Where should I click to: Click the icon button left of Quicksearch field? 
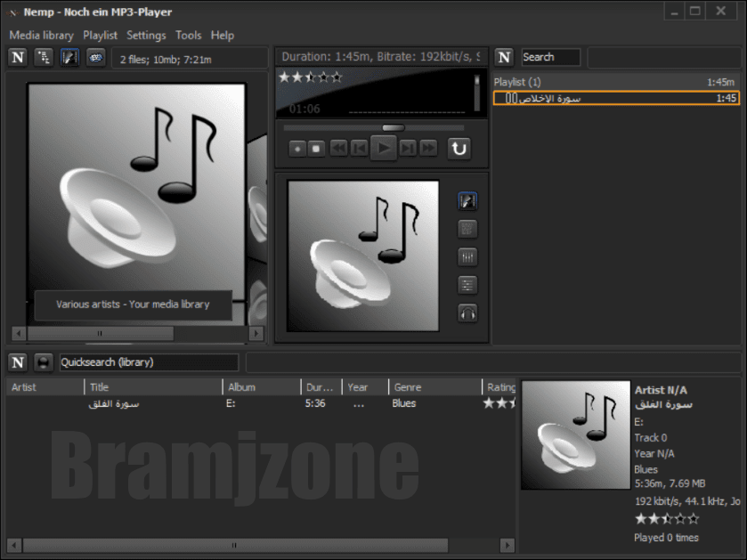coord(44,362)
